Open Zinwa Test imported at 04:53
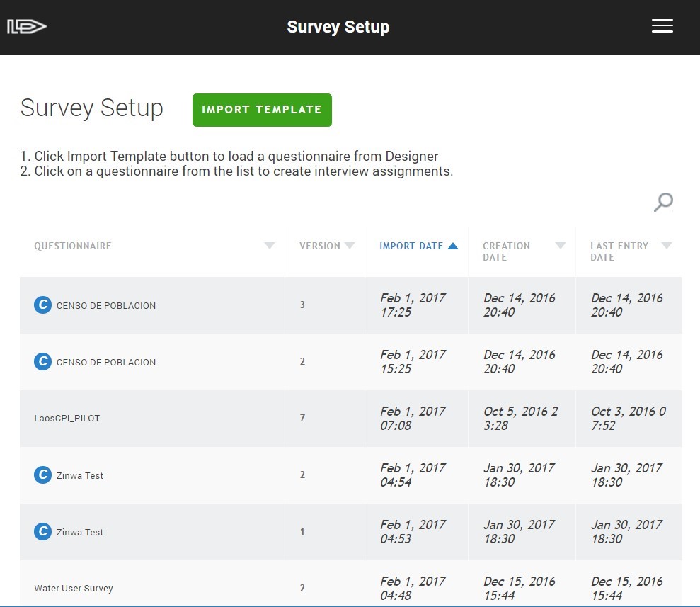The image size is (700, 607). click(x=80, y=533)
